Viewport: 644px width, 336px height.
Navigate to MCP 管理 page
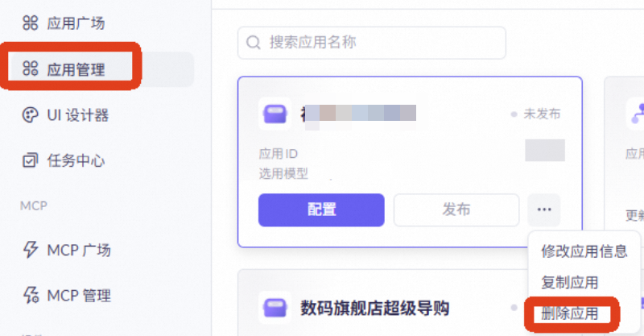pos(79,295)
